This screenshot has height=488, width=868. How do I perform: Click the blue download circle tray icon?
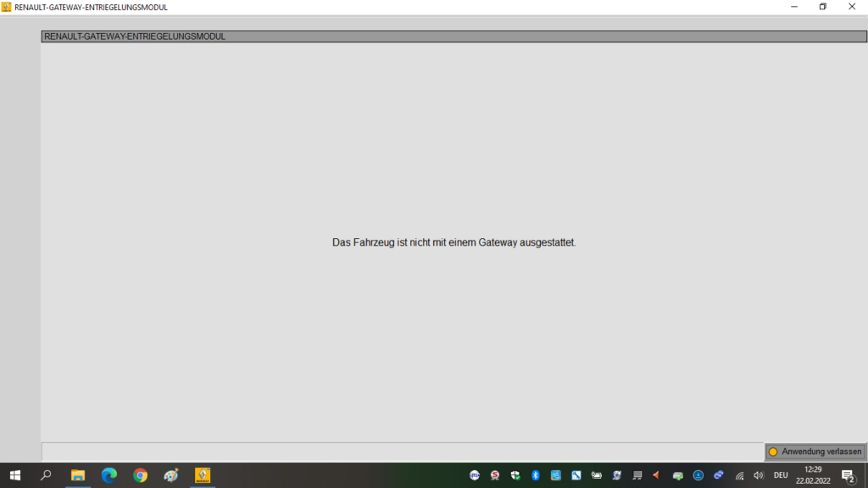coord(698,475)
